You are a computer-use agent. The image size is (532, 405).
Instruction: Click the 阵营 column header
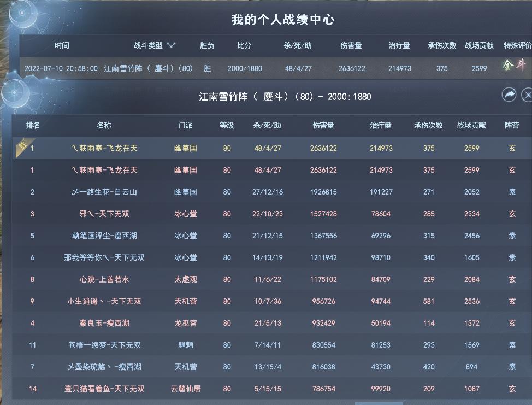(512, 125)
